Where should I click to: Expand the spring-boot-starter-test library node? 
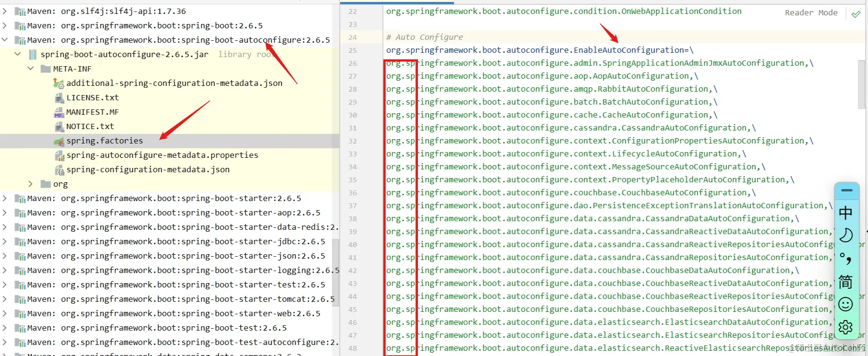(5, 285)
